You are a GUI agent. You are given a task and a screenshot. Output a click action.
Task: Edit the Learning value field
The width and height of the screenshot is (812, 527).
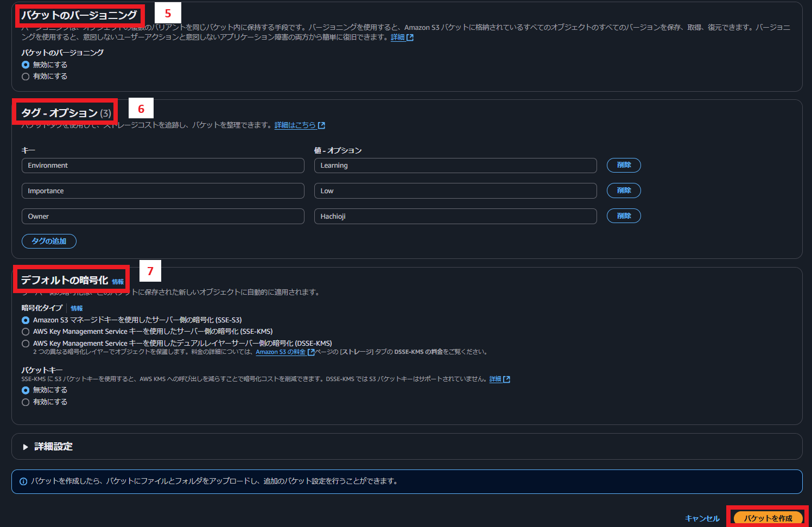point(455,166)
